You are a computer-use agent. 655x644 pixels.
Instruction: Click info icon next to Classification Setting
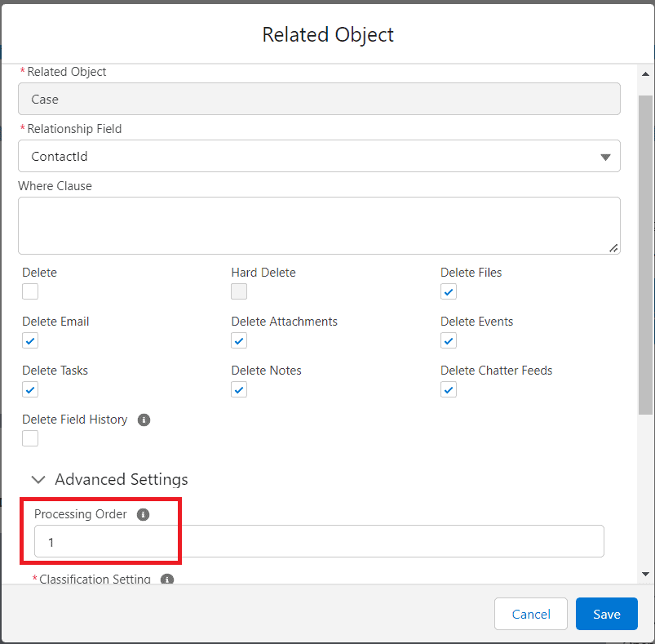(167, 579)
